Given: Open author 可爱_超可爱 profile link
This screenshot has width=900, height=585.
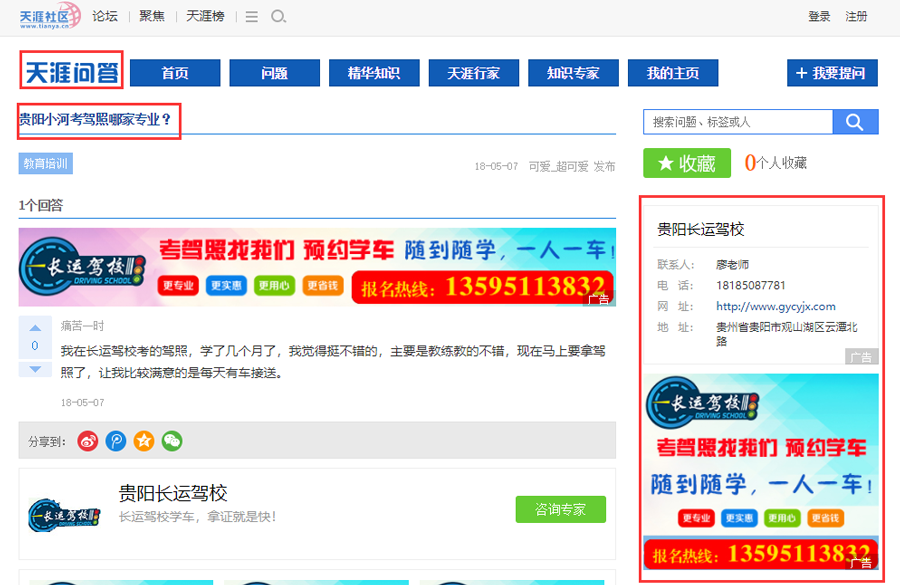Looking at the screenshot, I should click(x=558, y=166).
